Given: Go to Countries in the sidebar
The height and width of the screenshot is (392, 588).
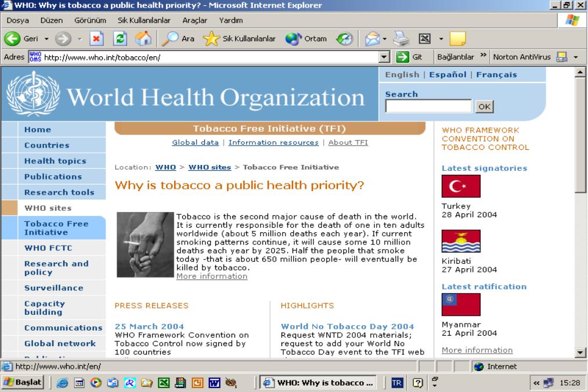Looking at the screenshot, I should 47,145.
